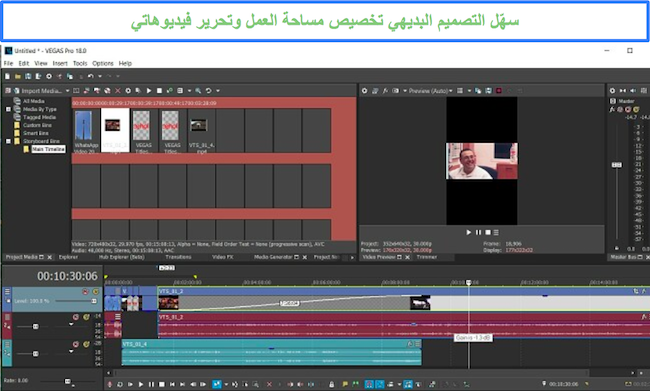Click Pause in the timeline transport bar

[151, 384]
